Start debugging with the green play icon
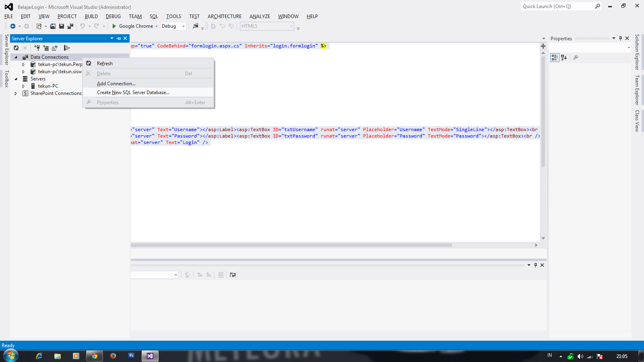This screenshot has width=644, height=362. (114, 26)
